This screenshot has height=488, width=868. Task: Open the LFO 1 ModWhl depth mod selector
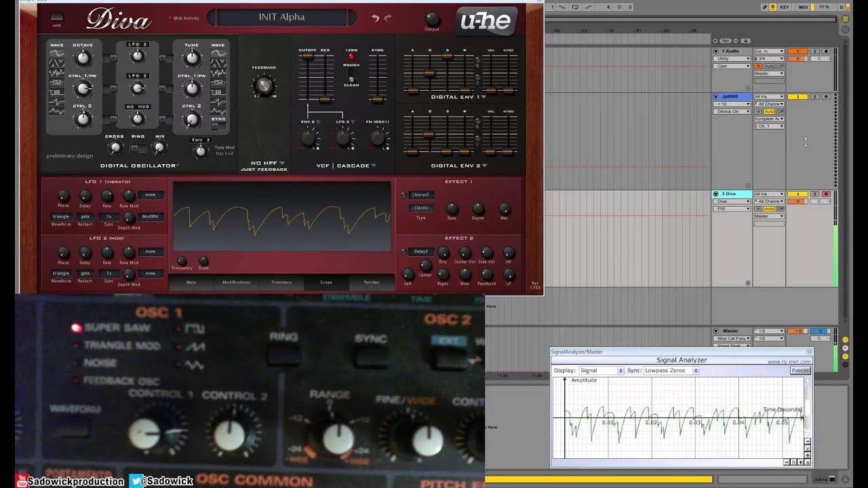(150, 216)
